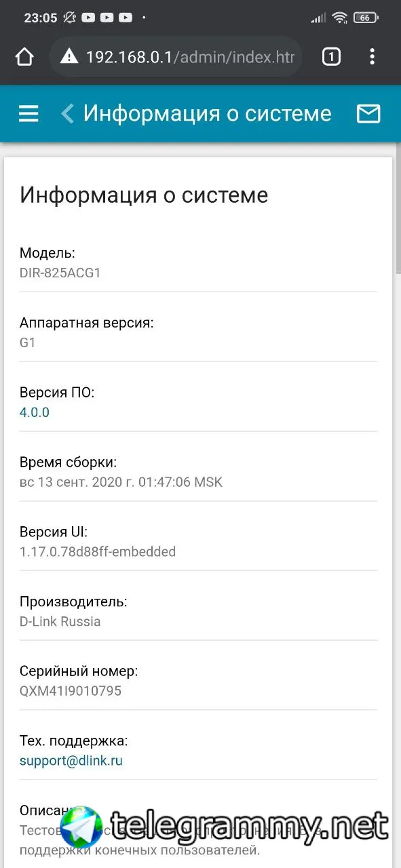Tap the muted notifications bell icon
Image resolution: width=401 pixels, height=868 pixels.
click(70, 18)
